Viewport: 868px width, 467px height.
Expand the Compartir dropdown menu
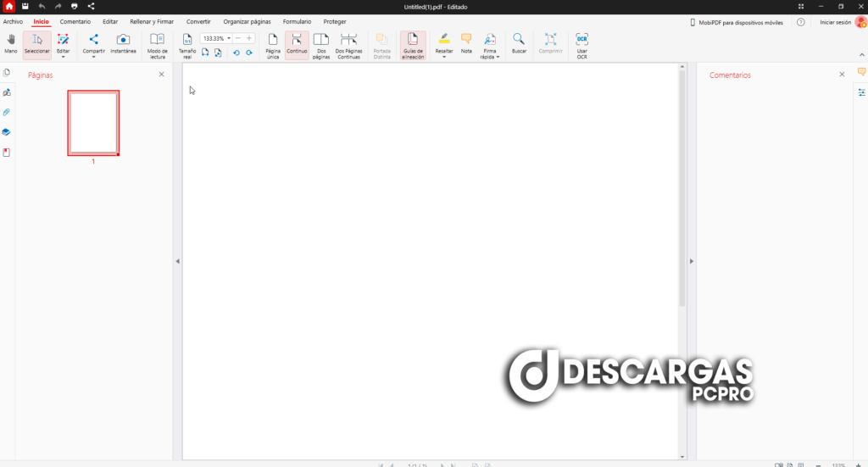93,58
